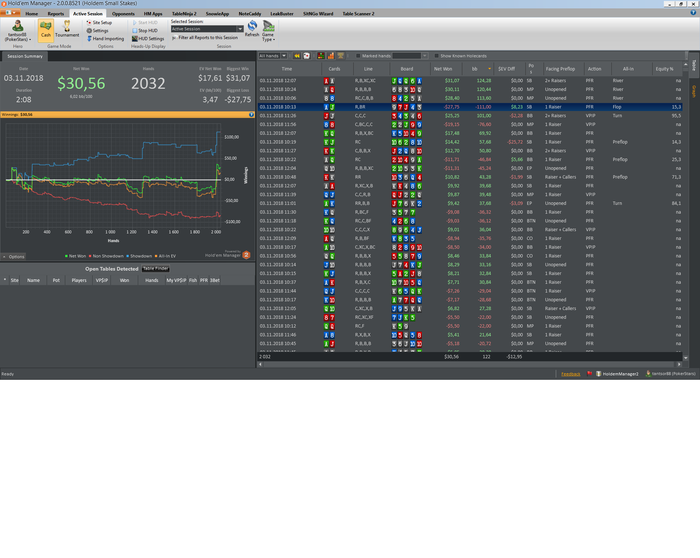Click the graph help icon on Winnings bar

tap(251, 115)
